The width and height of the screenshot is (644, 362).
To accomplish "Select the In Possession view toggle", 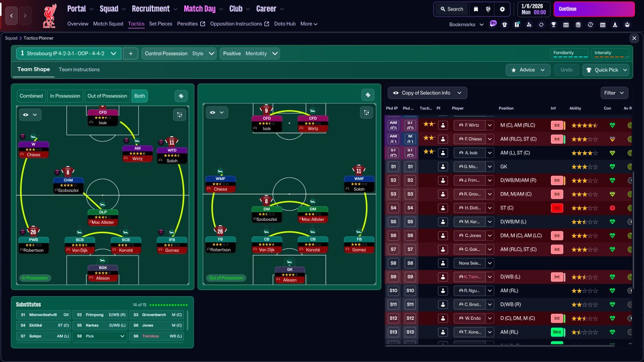I will click(65, 96).
